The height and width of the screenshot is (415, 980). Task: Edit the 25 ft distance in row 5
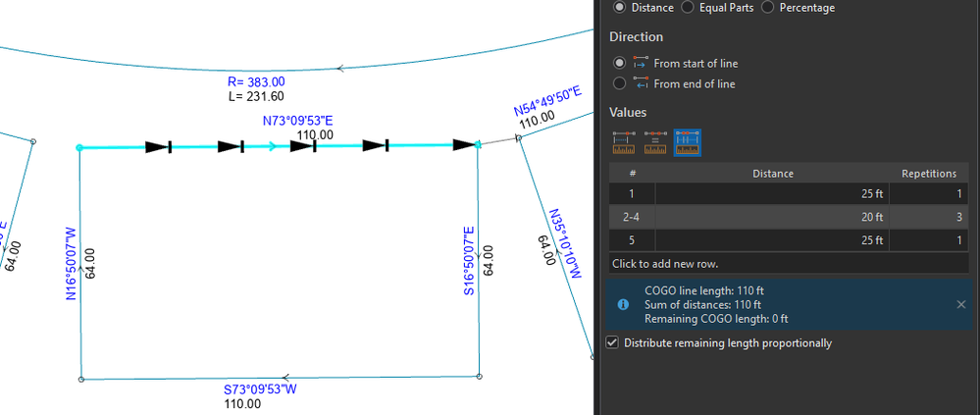click(x=772, y=240)
